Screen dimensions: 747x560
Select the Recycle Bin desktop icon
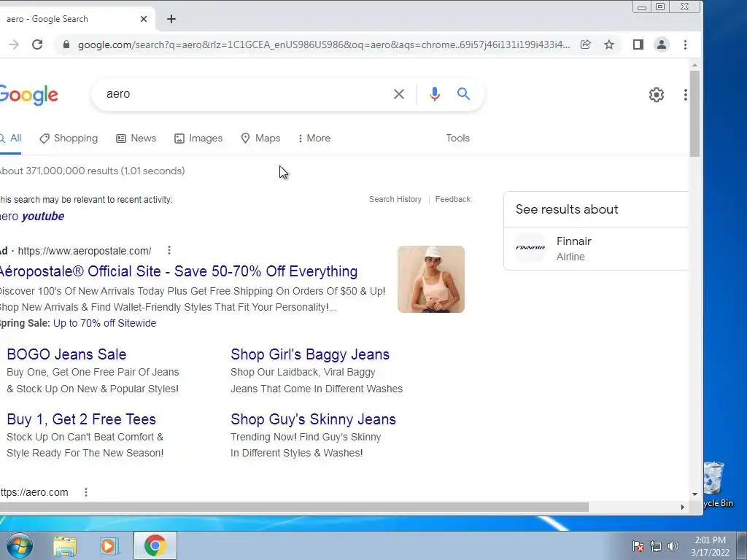point(718,484)
